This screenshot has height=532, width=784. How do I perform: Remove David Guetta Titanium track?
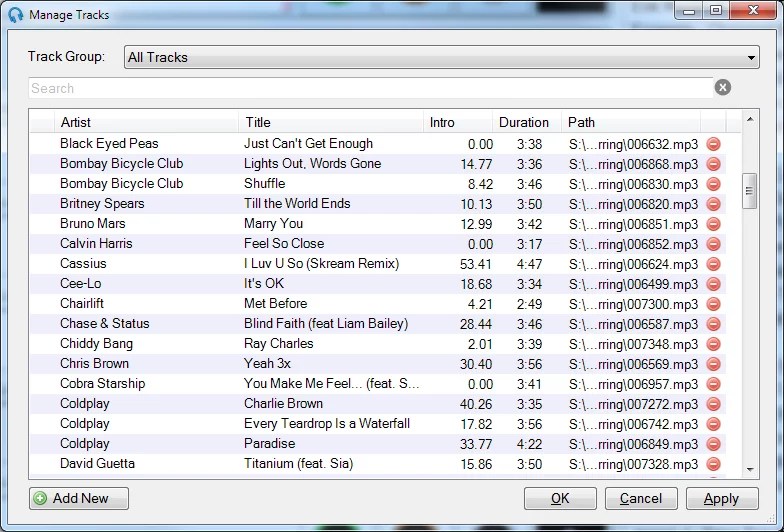(x=713, y=464)
